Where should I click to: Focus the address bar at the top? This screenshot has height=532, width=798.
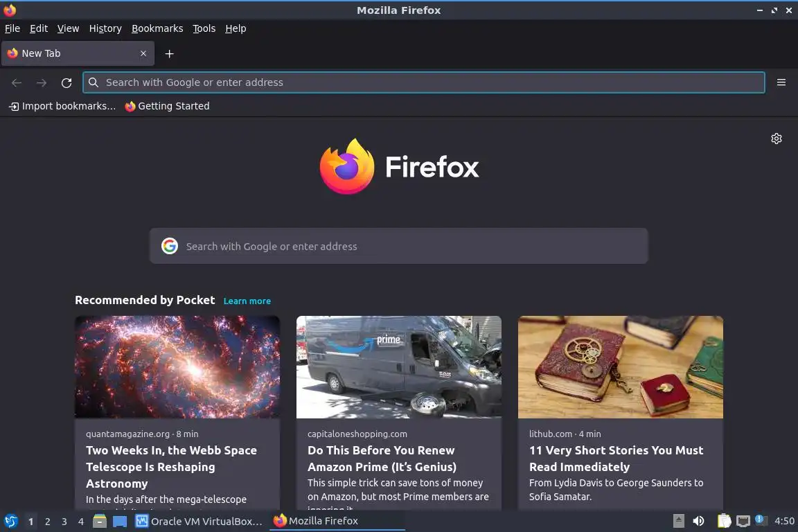tap(423, 82)
